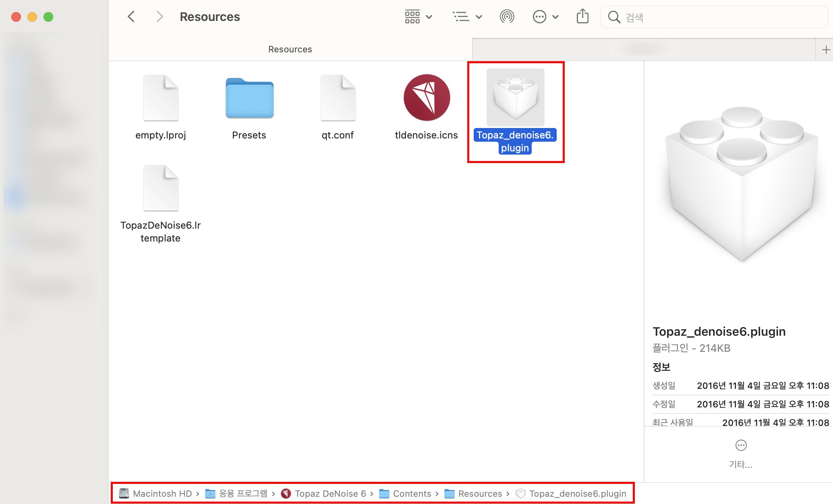Image resolution: width=833 pixels, height=504 pixels.
Task: Click the yellow minimize window button
Action: click(32, 17)
